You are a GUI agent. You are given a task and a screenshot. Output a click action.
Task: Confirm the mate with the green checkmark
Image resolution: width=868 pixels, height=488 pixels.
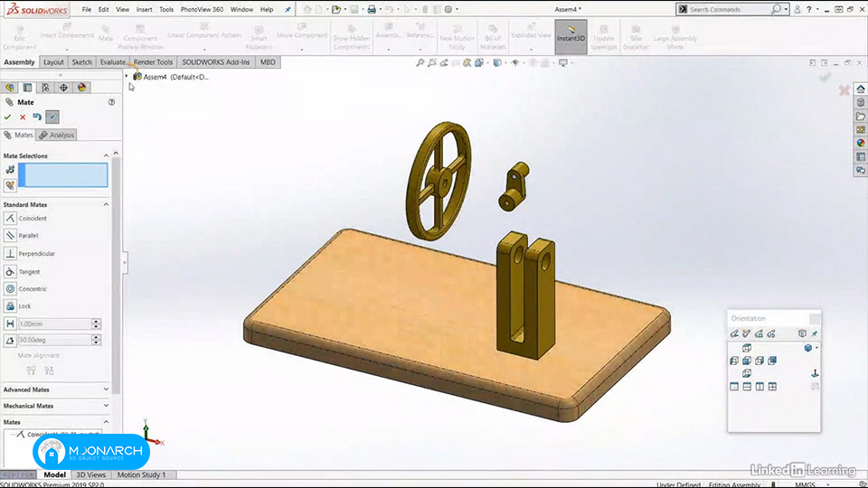pyautogui.click(x=8, y=117)
